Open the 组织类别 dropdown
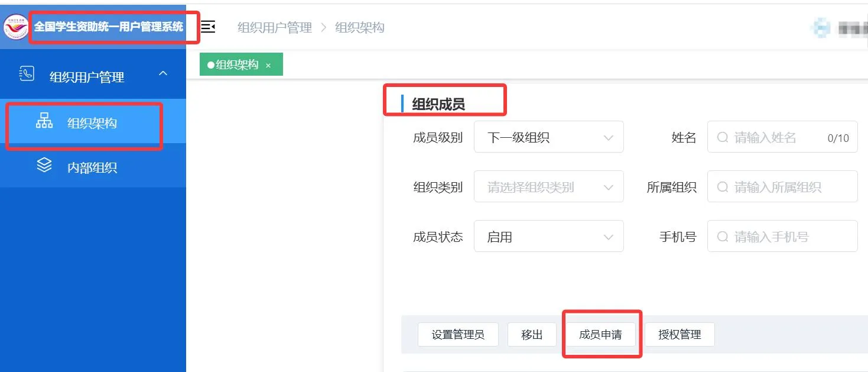Viewport: 868px width, 372px height. tap(548, 187)
